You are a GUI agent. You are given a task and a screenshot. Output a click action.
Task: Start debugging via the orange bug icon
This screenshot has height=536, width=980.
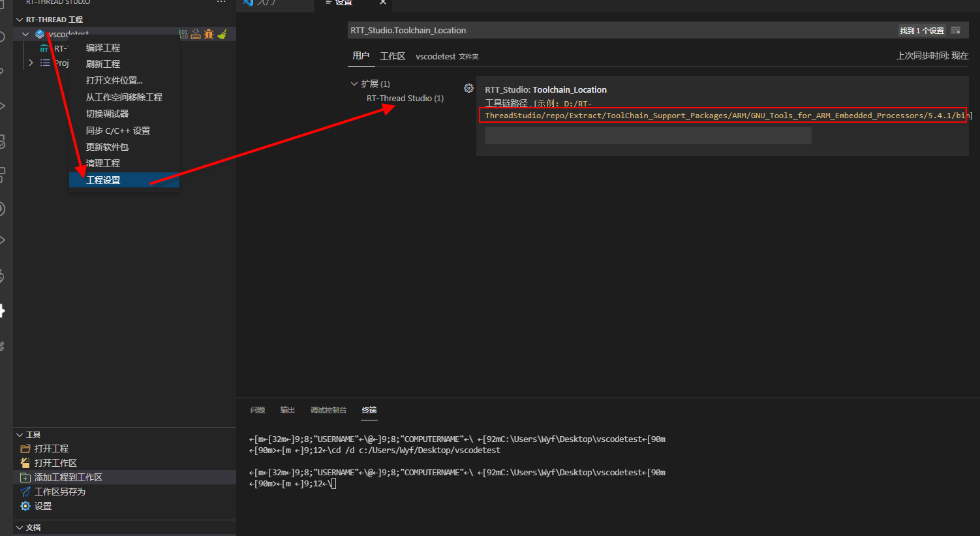click(x=209, y=33)
